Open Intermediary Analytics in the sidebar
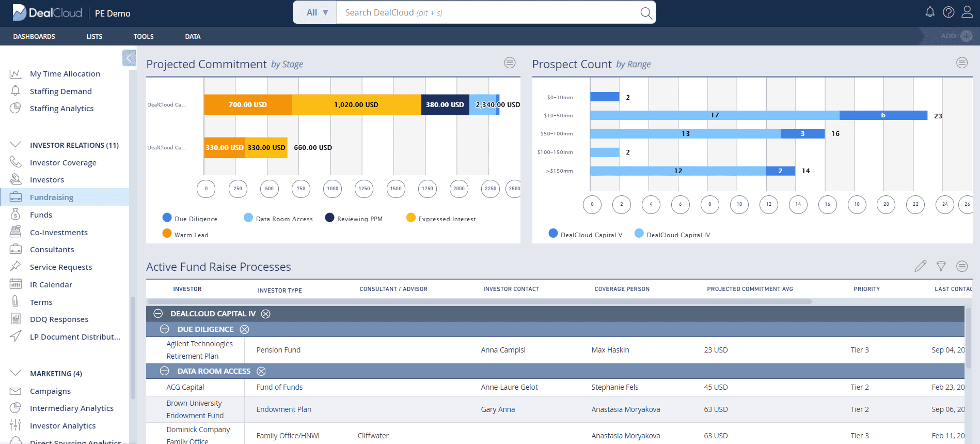Image resolution: width=980 pixels, height=444 pixels. click(72, 408)
